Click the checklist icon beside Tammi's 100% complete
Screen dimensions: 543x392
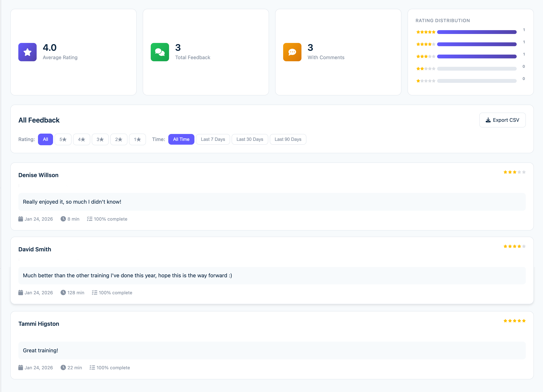point(92,368)
